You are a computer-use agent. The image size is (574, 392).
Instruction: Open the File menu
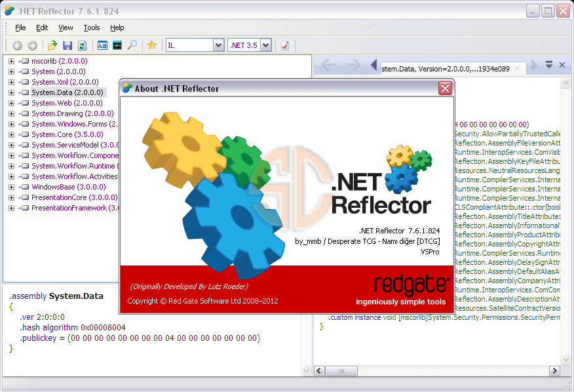tap(20, 28)
